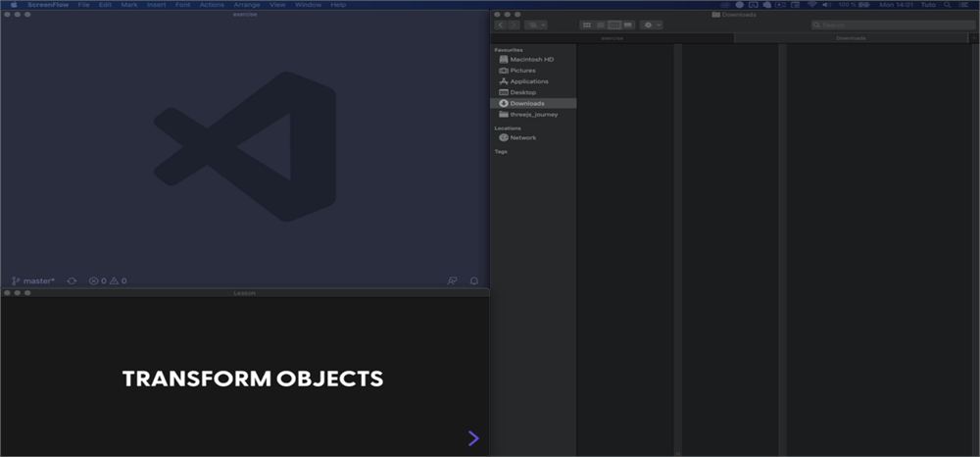Open notifications bell in VS Code status bar

[x=474, y=280]
